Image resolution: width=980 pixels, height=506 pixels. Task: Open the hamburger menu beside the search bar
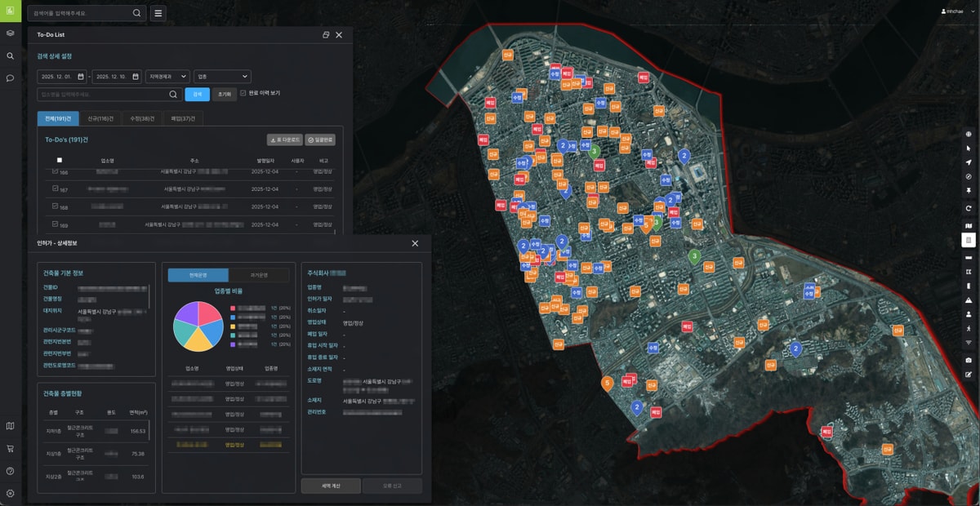point(158,14)
